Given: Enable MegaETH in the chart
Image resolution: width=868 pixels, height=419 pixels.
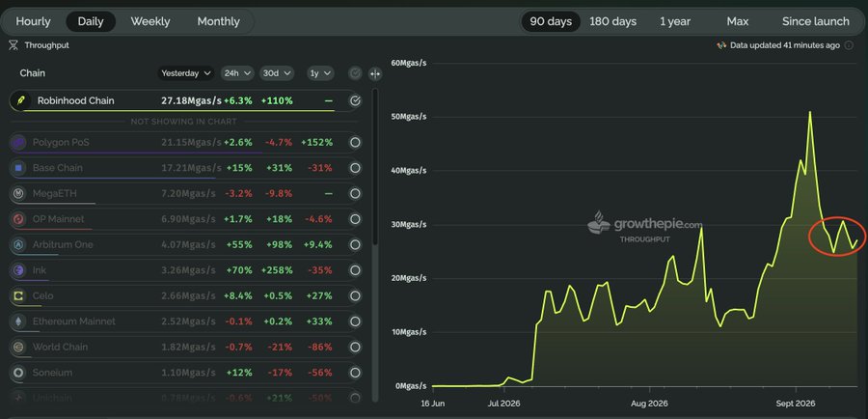Looking at the screenshot, I should 355,193.
